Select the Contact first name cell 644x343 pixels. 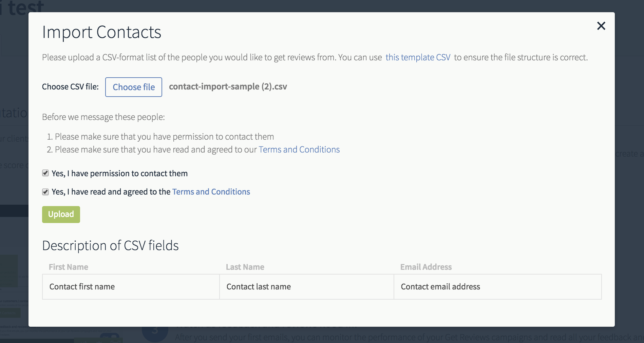pos(131,287)
